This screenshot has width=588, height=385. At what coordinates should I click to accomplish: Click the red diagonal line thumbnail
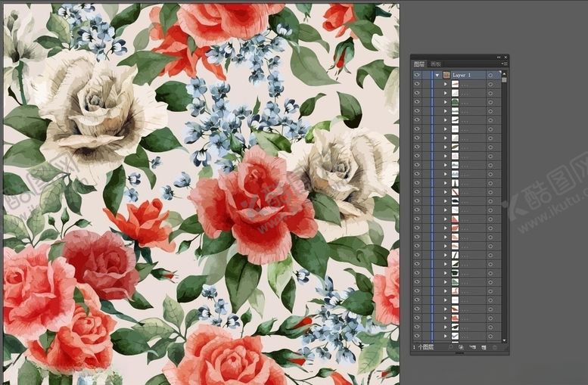(x=455, y=192)
